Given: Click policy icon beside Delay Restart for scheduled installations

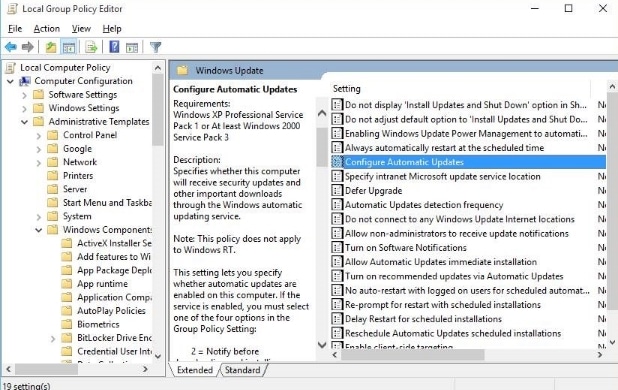Looking at the screenshot, I should (x=337, y=319).
